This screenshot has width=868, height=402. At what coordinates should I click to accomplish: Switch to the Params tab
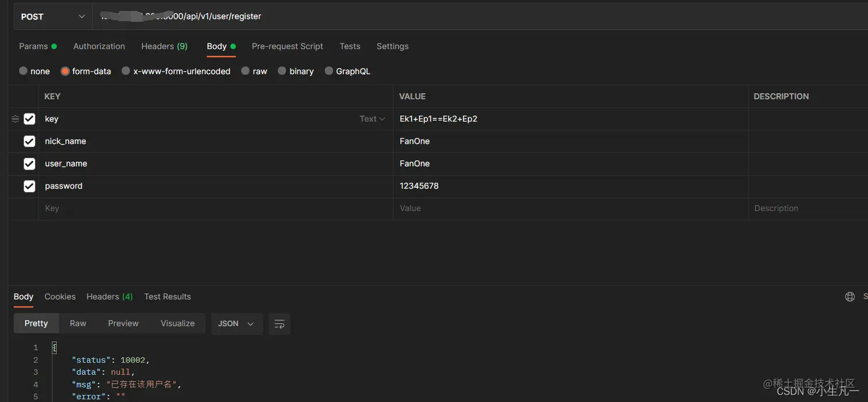click(x=38, y=46)
